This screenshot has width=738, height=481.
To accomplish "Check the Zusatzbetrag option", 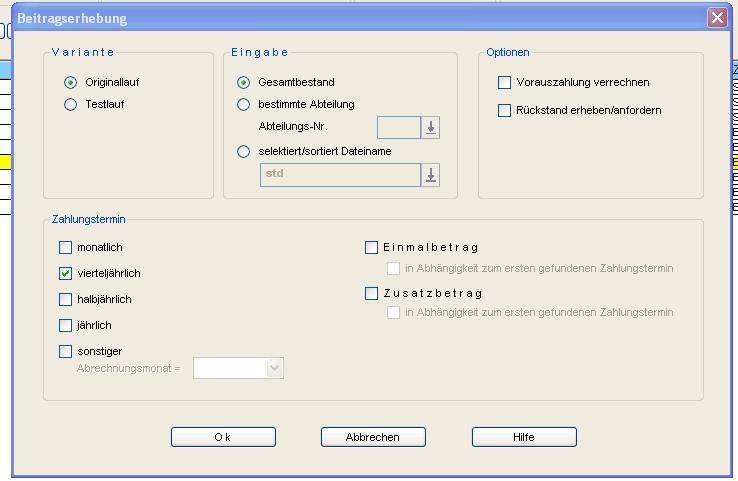I will (x=372, y=293).
